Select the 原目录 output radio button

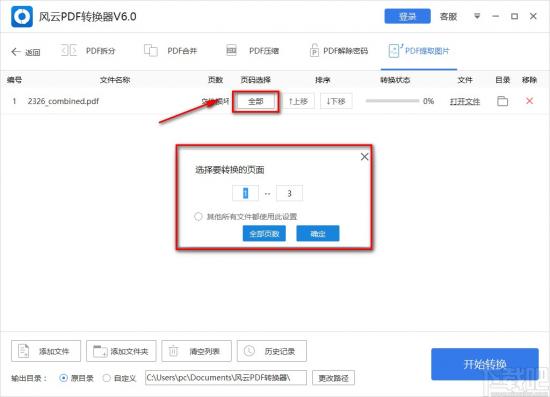(x=63, y=378)
